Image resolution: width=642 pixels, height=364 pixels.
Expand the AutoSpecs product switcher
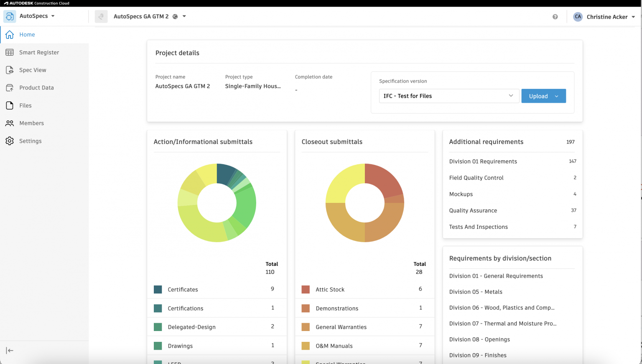click(53, 16)
